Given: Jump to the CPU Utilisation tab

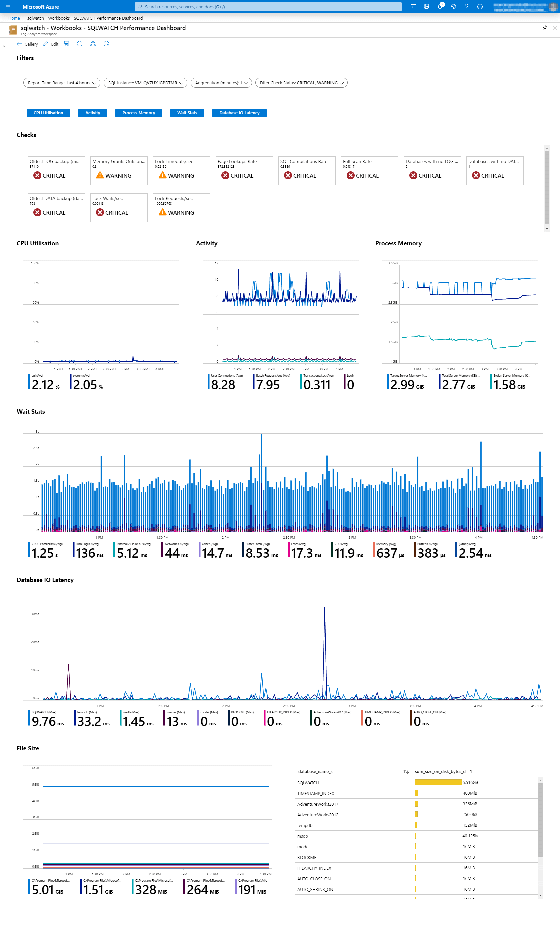Looking at the screenshot, I should tap(48, 113).
